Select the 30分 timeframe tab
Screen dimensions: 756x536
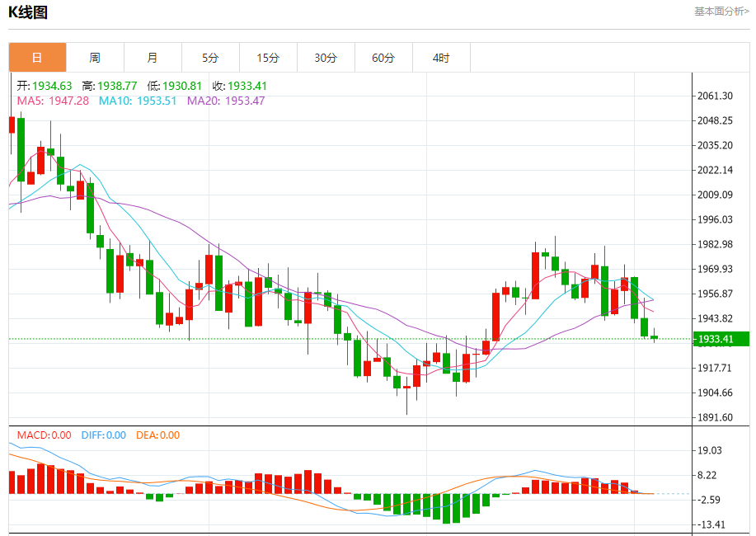click(326, 58)
